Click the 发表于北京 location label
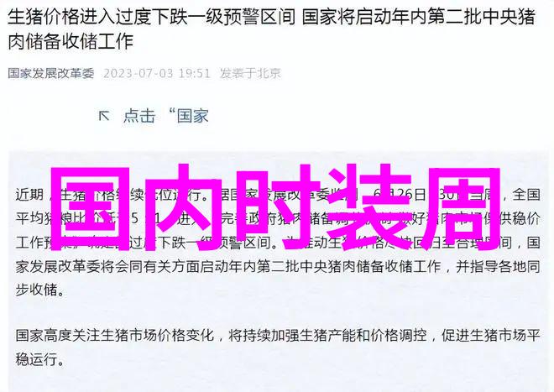The height and width of the screenshot is (392, 554). tap(250, 74)
